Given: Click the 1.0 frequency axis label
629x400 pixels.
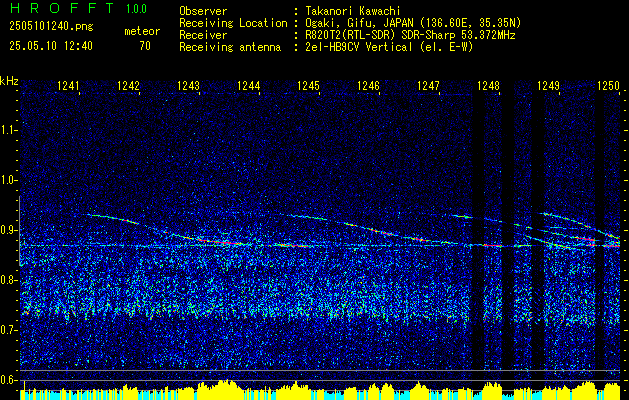Looking at the screenshot, I should tap(9, 180).
